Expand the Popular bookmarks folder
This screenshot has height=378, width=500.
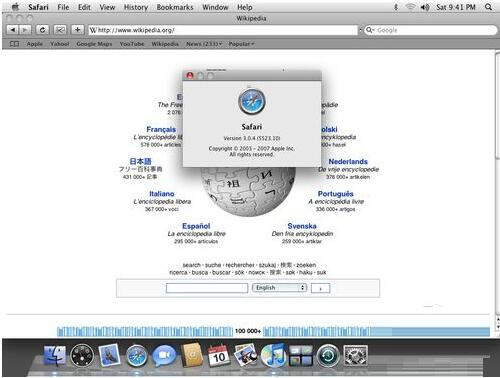[x=241, y=44]
